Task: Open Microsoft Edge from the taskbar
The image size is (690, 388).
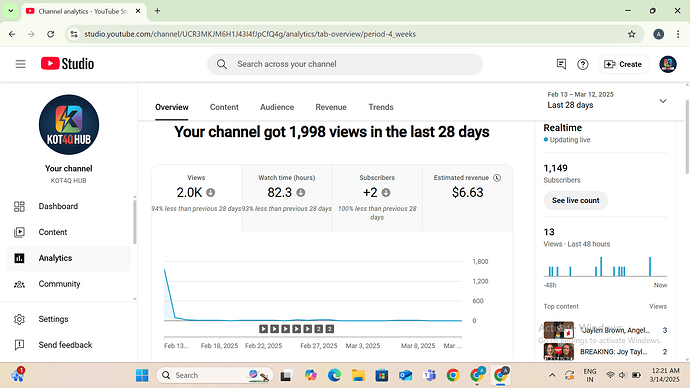Action: point(334,375)
